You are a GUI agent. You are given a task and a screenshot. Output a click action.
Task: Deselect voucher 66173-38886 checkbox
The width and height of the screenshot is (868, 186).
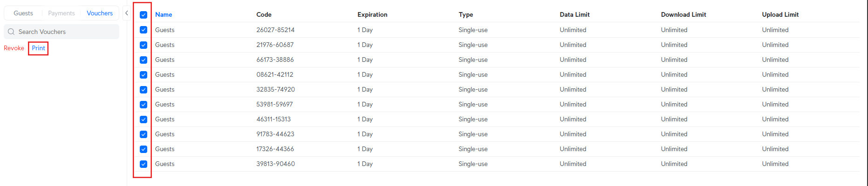click(144, 60)
